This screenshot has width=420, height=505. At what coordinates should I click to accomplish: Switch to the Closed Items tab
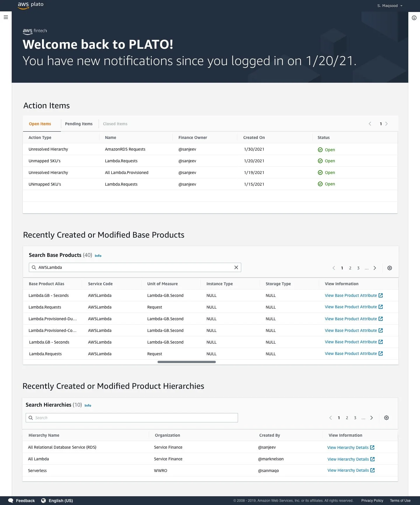click(115, 124)
